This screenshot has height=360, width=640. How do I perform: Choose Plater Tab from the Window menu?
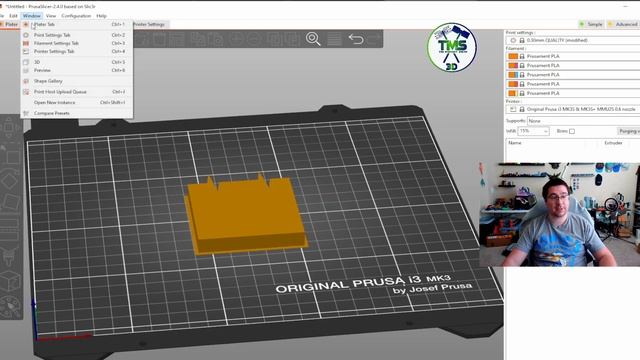pos(77,24)
